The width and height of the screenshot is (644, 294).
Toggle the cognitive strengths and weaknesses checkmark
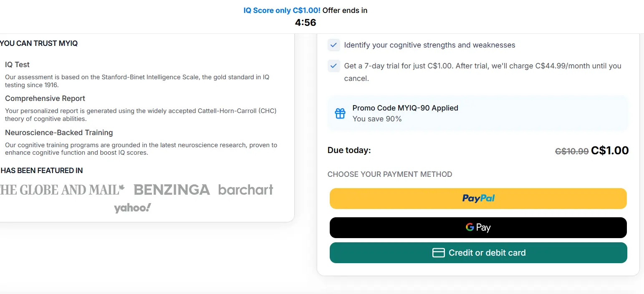(x=333, y=45)
